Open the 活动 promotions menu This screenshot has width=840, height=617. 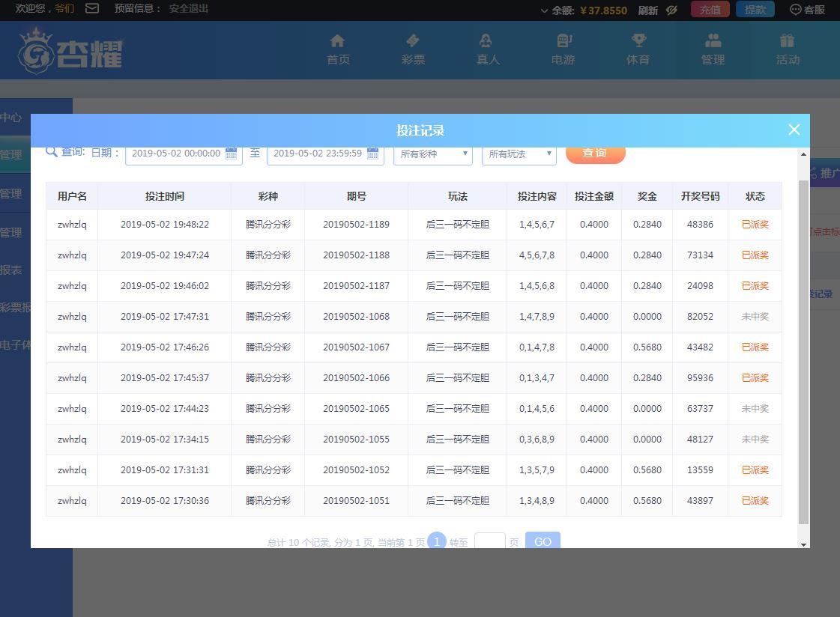tap(788, 49)
